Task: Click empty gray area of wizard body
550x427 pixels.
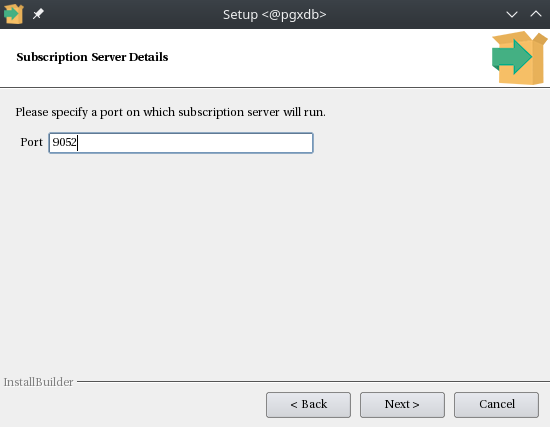Action: [x=275, y=263]
